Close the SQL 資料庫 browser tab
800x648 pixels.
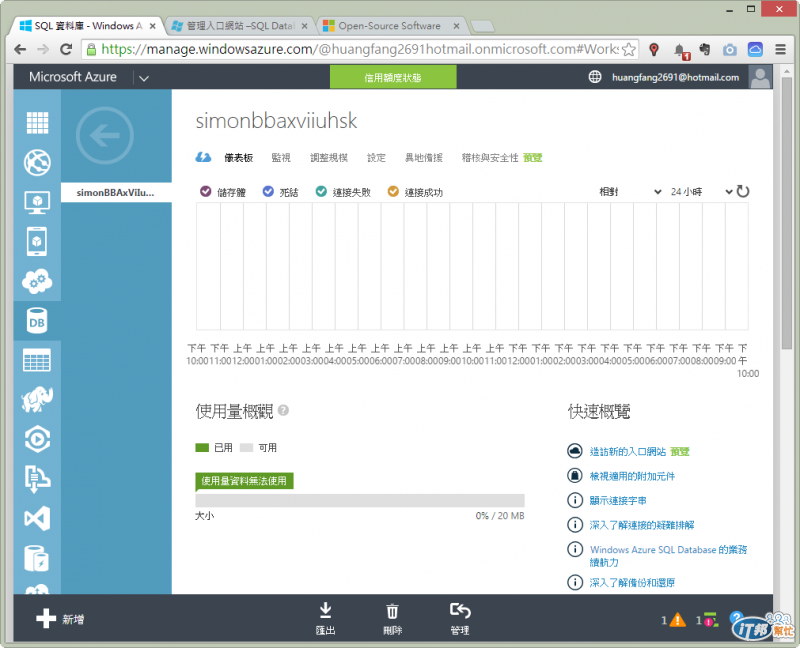click(153, 26)
